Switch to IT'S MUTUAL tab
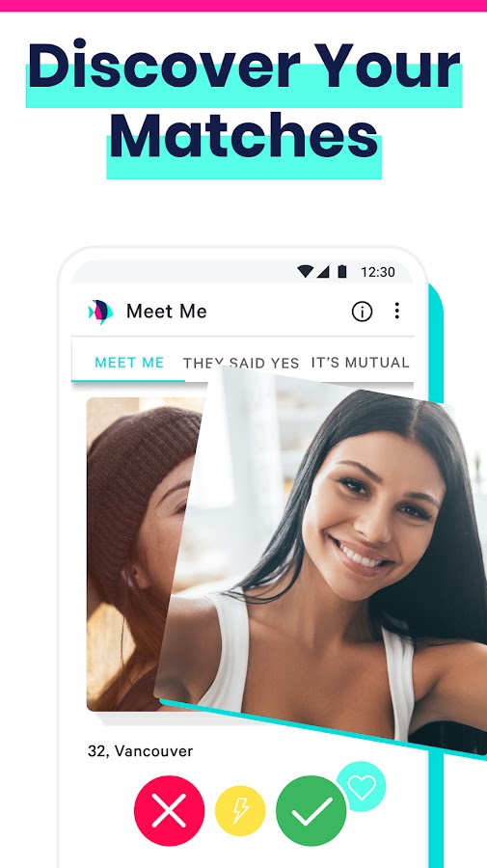 point(361,362)
